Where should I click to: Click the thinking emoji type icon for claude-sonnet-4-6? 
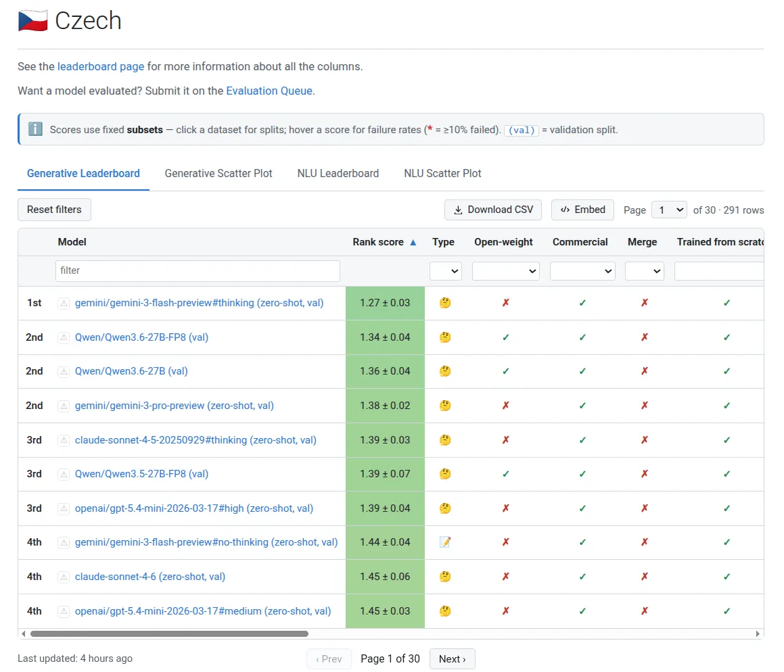(x=445, y=577)
